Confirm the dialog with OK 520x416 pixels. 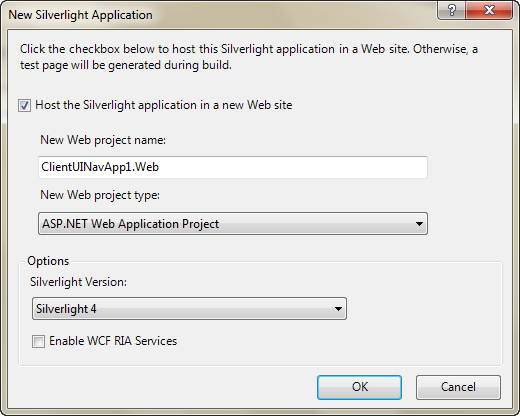[x=359, y=387]
